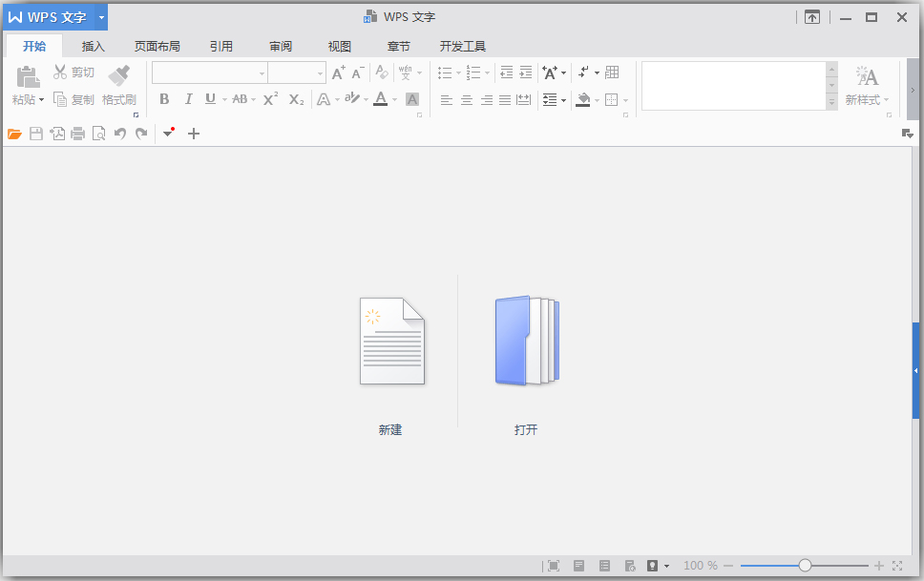Decrease font size with A- icon
This screenshot has width=924, height=581.
[358, 73]
